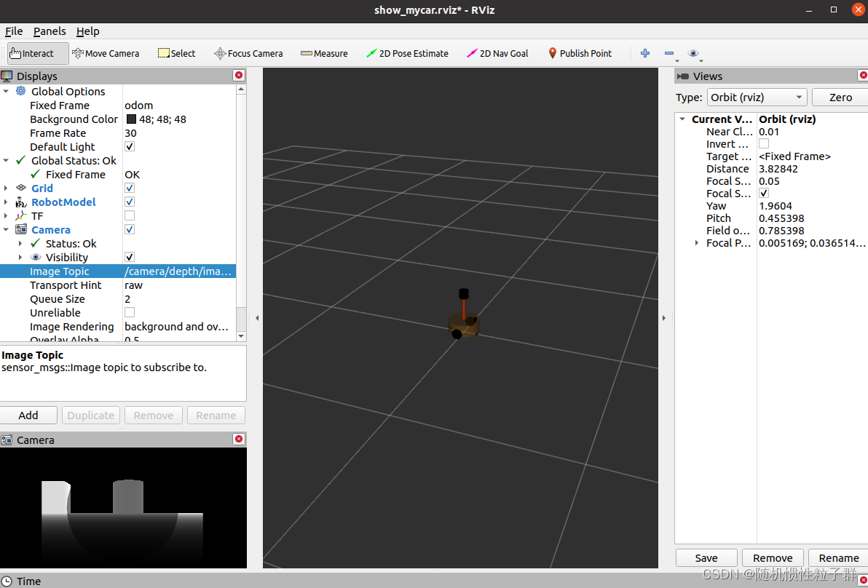Enable the TF display checkbox

coord(130,215)
